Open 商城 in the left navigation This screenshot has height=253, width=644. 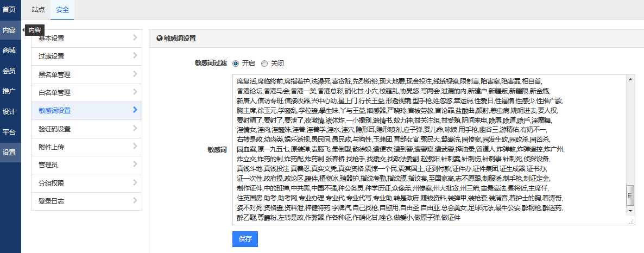(9, 50)
